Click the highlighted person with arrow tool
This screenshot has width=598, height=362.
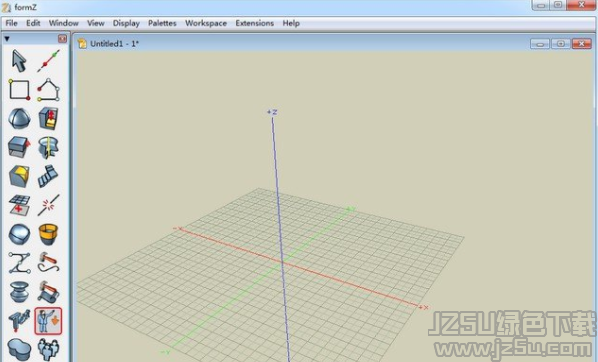(48, 321)
